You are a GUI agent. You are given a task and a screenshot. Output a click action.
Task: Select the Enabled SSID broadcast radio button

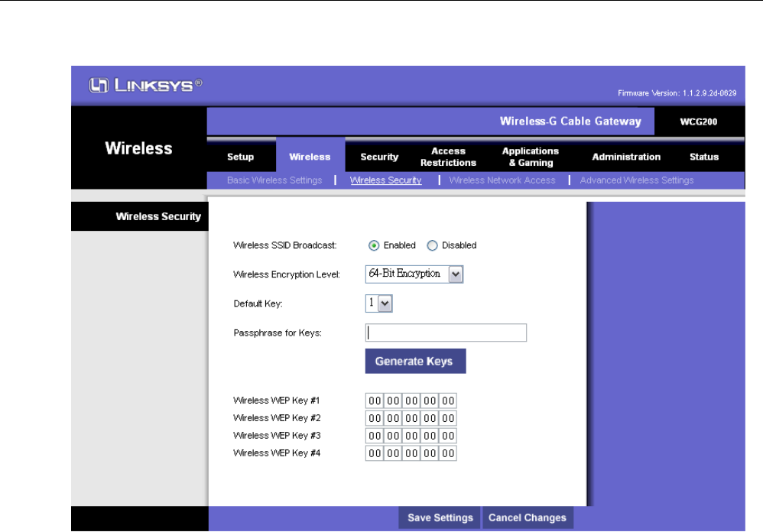tap(374, 245)
